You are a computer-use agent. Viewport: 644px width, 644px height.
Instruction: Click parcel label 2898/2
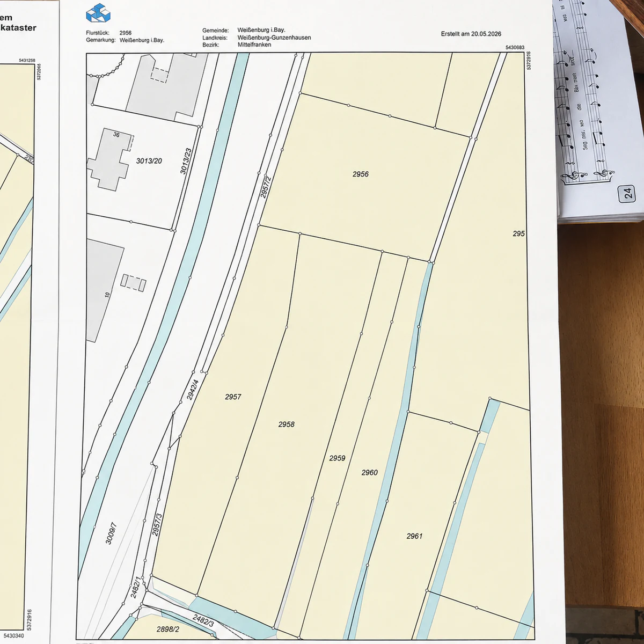(x=168, y=629)
